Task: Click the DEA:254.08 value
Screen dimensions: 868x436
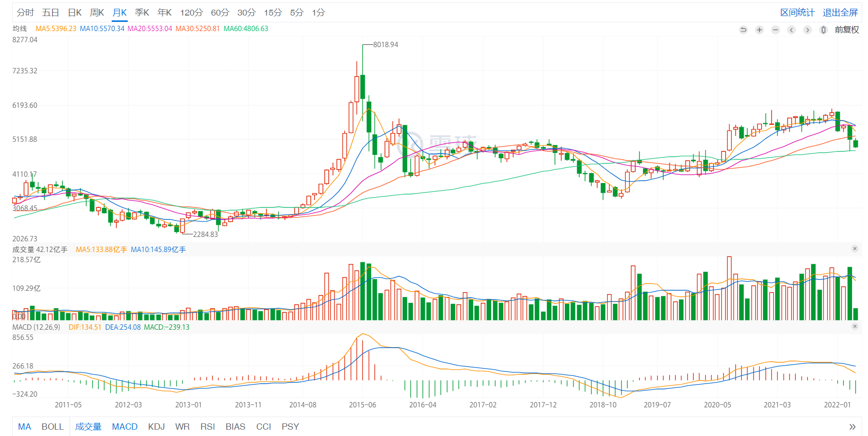Action: click(x=123, y=327)
